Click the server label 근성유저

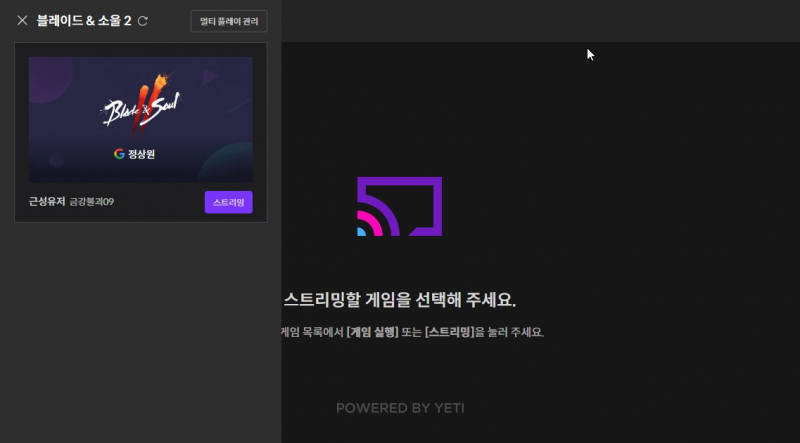pos(46,202)
